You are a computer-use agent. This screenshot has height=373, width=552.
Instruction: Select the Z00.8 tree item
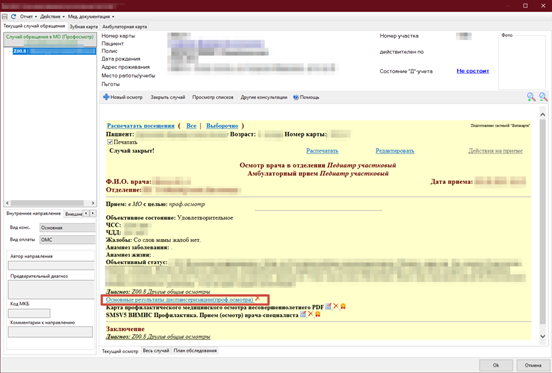pos(54,51)
